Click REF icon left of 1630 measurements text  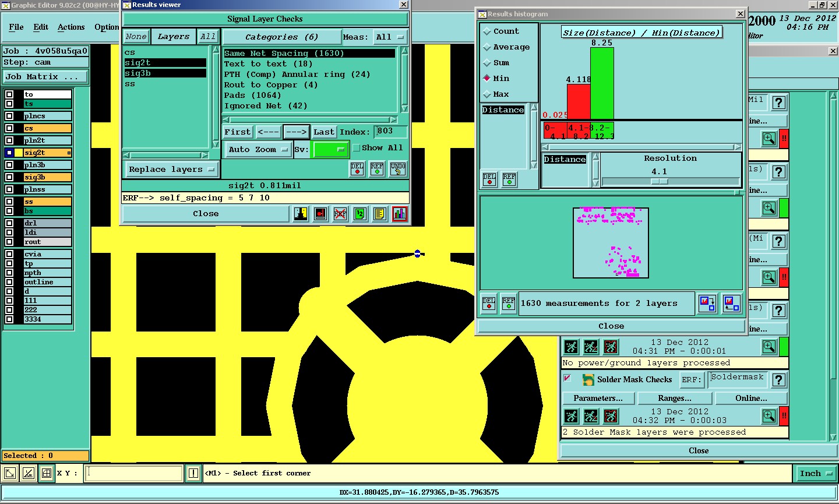(509, 304)
